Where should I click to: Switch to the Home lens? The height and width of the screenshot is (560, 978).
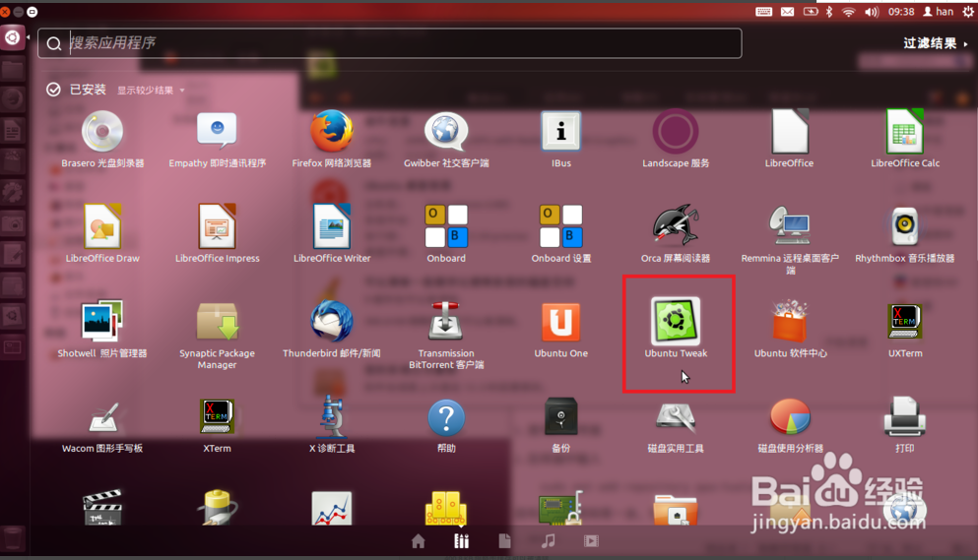click(x=419, y=541)
